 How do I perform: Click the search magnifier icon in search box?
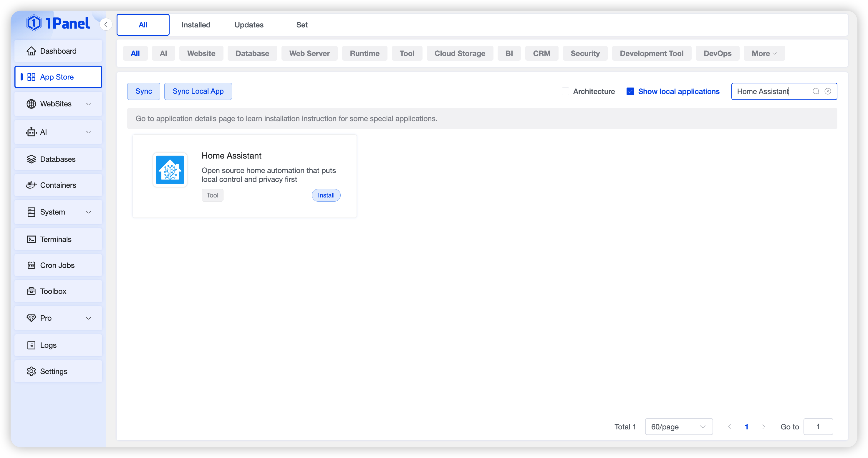[x=816, y=91]
